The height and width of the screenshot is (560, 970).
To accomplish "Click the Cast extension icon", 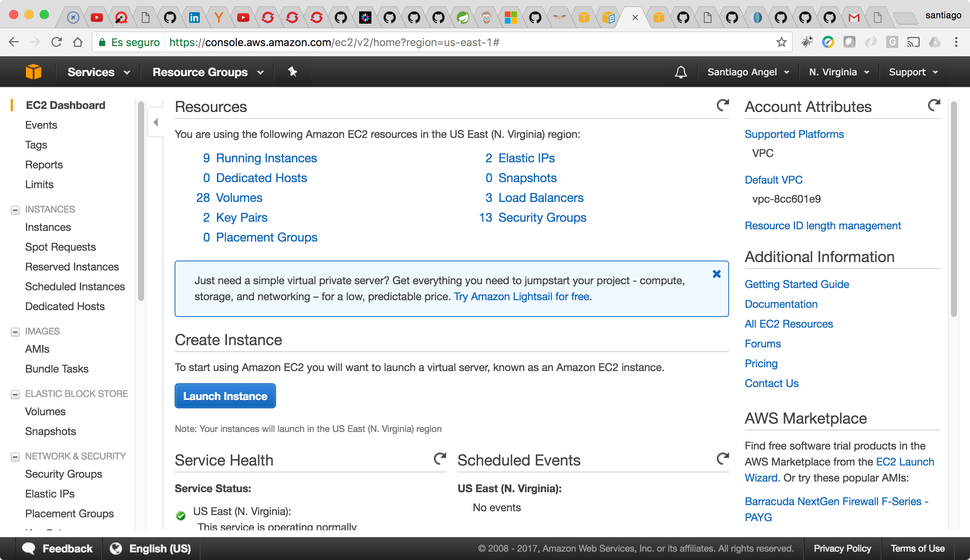I will coord(913,42).
